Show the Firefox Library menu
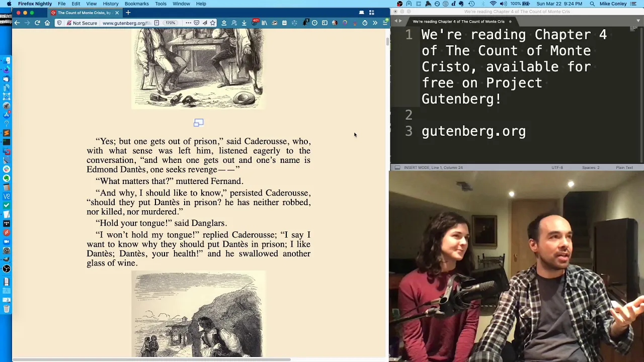Screen dimensions: 644x362 (x=264, y=23)
